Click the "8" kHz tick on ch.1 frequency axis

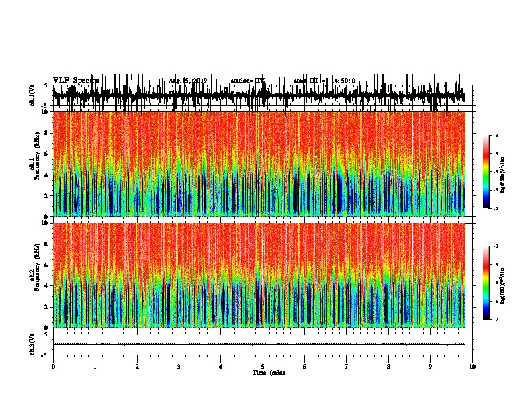[47, 133]
